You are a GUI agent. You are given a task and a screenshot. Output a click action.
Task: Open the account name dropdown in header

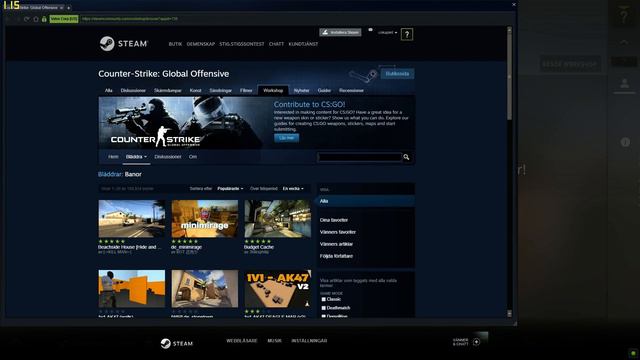pos(387,32)
